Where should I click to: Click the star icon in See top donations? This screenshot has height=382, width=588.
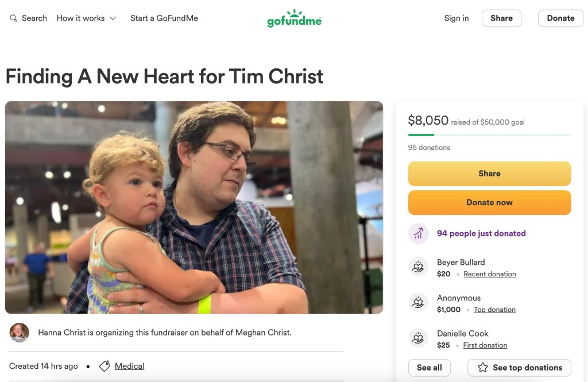483,368
